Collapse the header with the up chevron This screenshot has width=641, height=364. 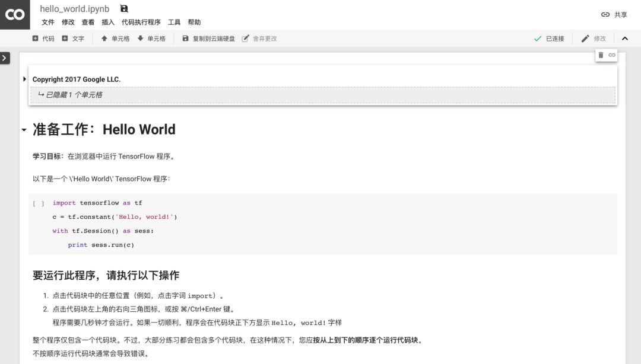pos(624,39)
